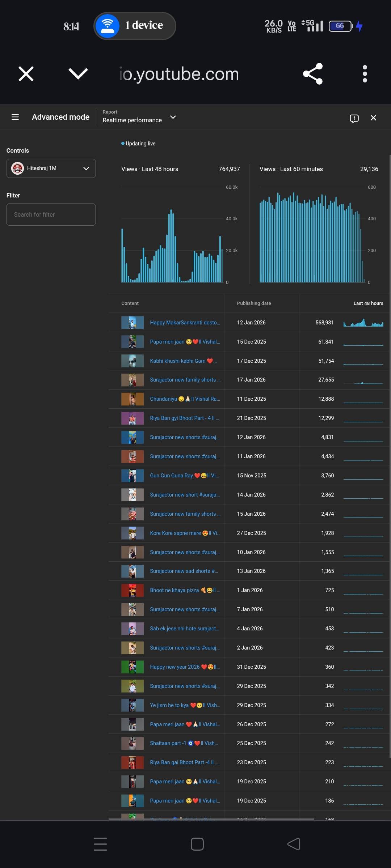Image resolution: width=391 pixels, height=868 pixels.
Task: Click the Search for filter field
Action: 51,215
